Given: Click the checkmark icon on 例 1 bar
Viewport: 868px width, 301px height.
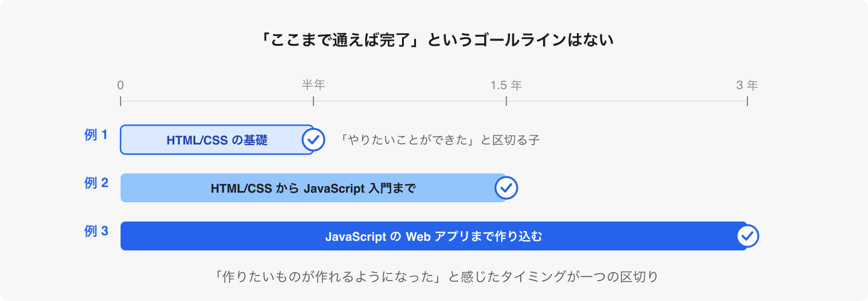Looking at the screenshot, I should point(313,140).
